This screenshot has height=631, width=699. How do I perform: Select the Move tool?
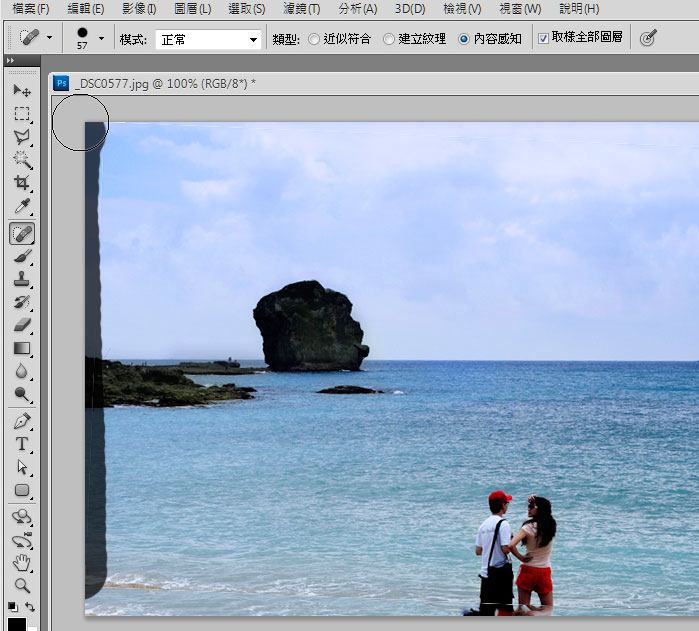pyautogui.click(x=21, y=91)
